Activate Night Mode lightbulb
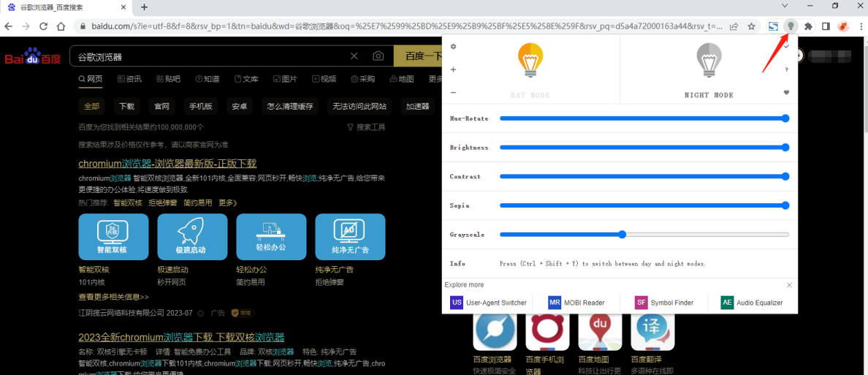 click(x=708, y=61)
